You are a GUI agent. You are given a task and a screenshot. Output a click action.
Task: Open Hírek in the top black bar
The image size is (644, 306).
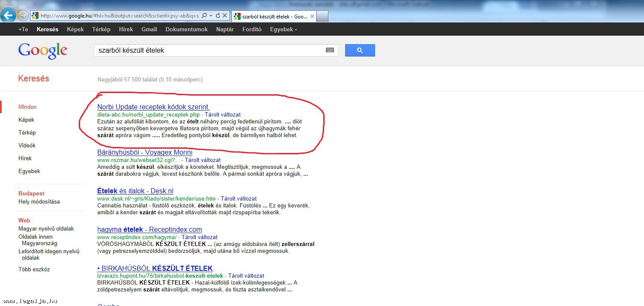[126, 29]
